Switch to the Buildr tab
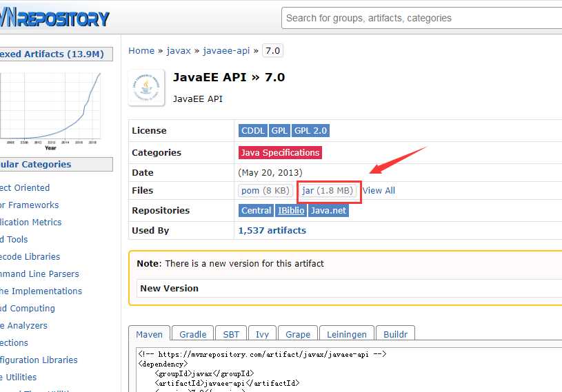562x392 pixels. tap(395, 333)
